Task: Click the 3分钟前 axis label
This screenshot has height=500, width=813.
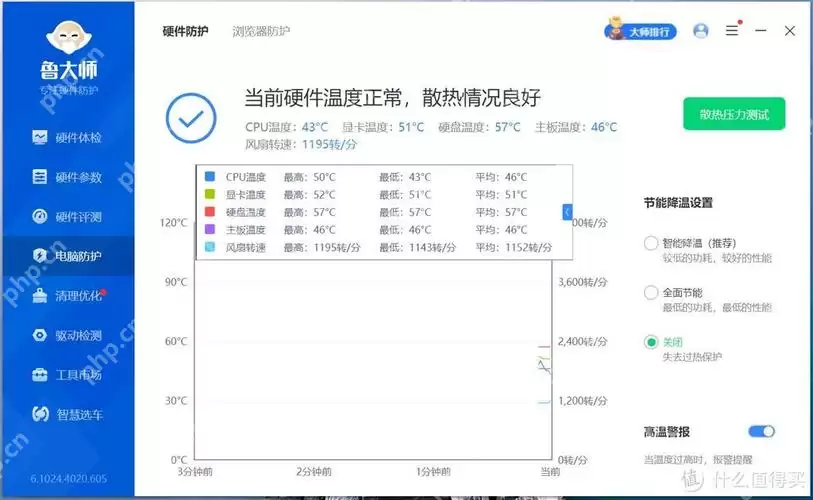Action: point(195,471)
